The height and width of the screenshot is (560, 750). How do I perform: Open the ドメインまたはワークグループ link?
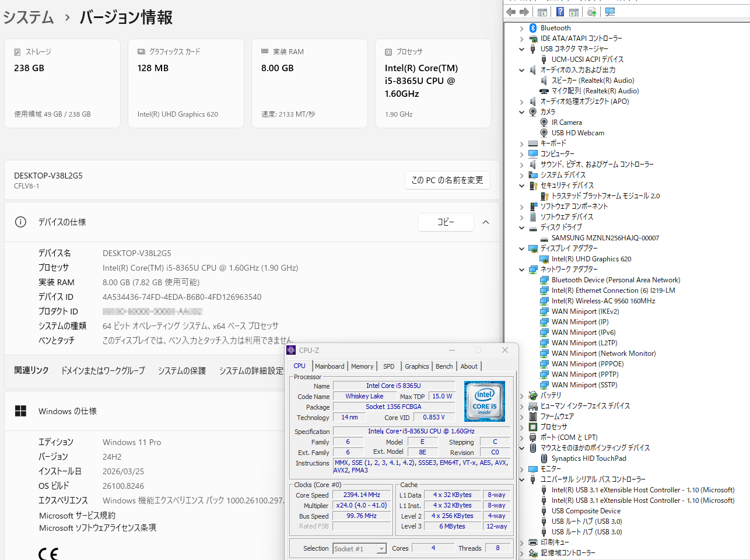click(x=103, y=370)
